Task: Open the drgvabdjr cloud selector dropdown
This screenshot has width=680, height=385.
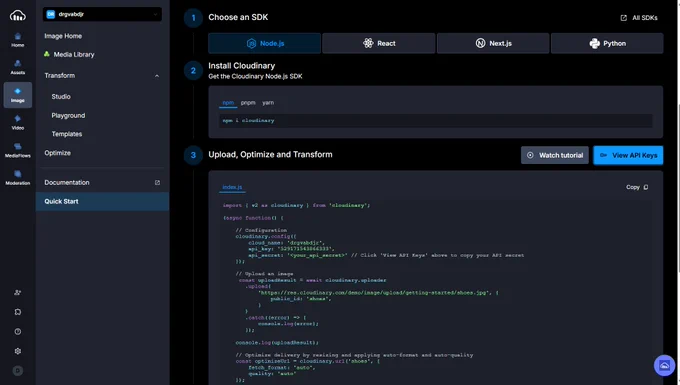Action: tap(102, 14)
